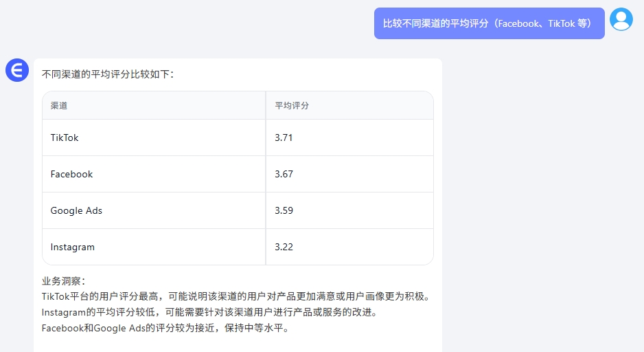Select the TikTok table cell
The width and height of the screenshot is (644, 352).
pyautogui.click(x=154, y=137)
